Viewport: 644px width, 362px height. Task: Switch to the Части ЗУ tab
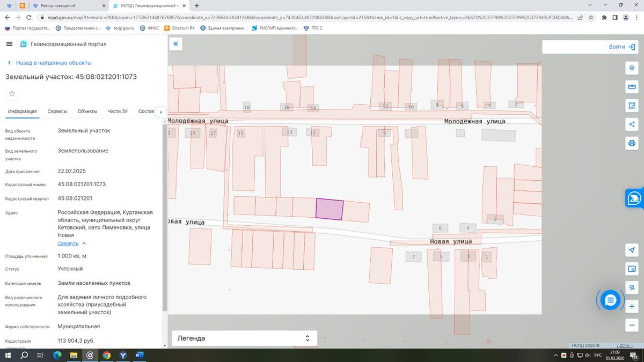pyautogui.click(x=118, y=112)
